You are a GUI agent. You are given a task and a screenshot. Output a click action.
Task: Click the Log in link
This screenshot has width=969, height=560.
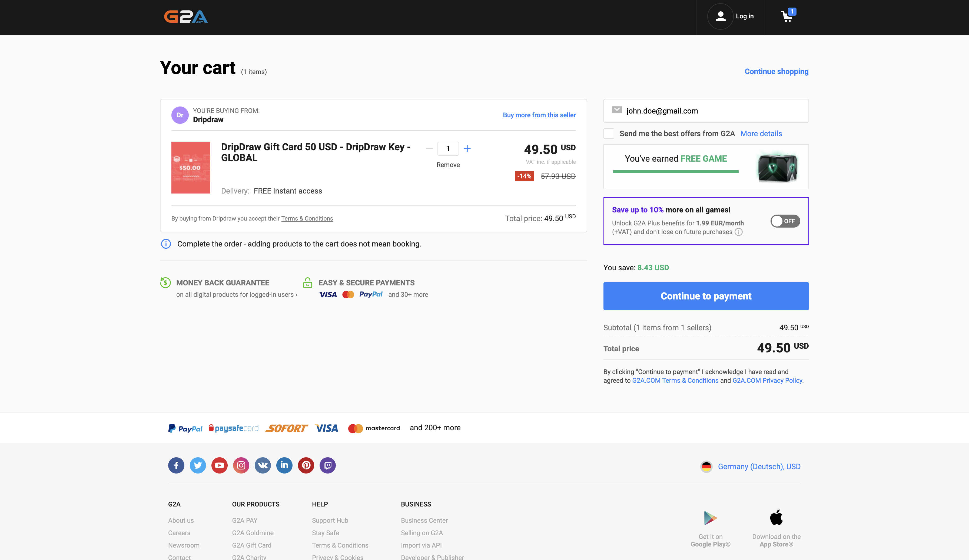pyautogui.click(x=744, y=16)
